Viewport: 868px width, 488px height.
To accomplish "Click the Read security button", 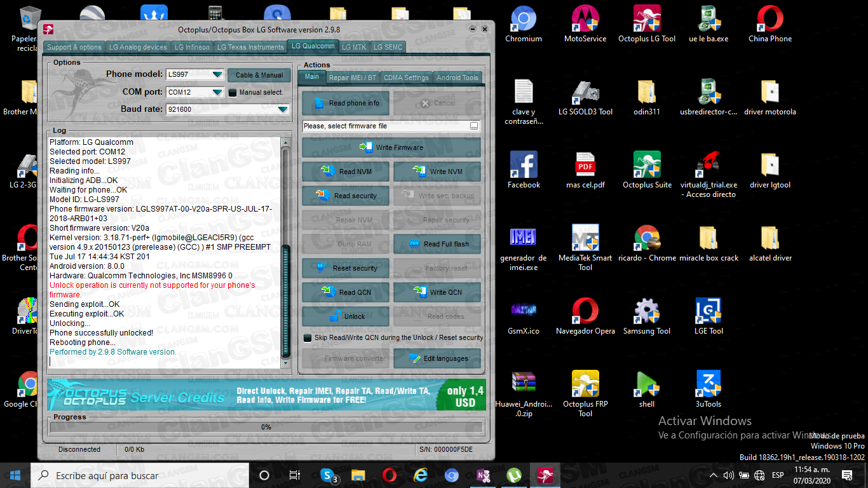I will (346, 196).
